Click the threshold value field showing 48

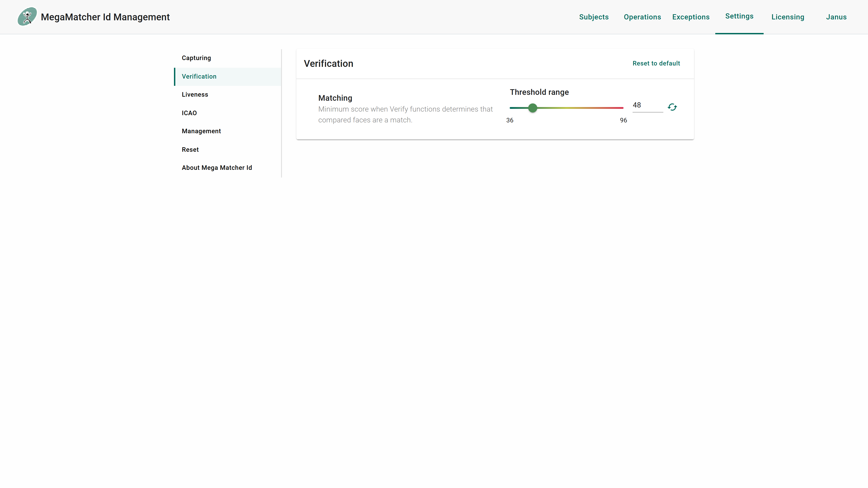pyautogui.click(x=648, y=105)
